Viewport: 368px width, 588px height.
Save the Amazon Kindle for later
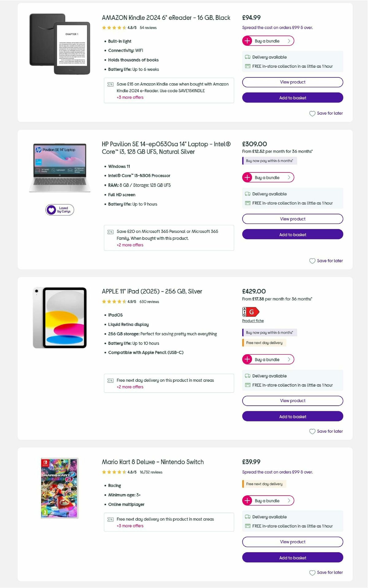[x=326, y=113]
